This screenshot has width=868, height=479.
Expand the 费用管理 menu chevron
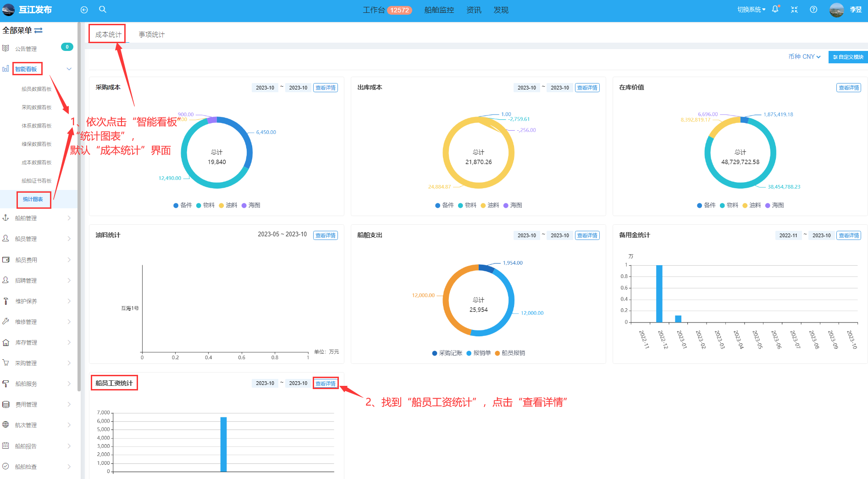click(x=69, y=404)
